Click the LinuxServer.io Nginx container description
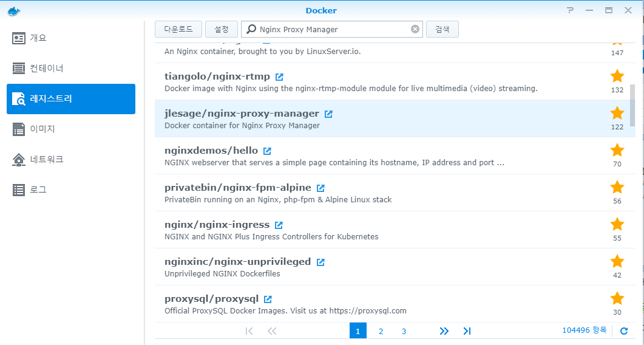Screen dimensions: 644x345 [x=262, y=52]
